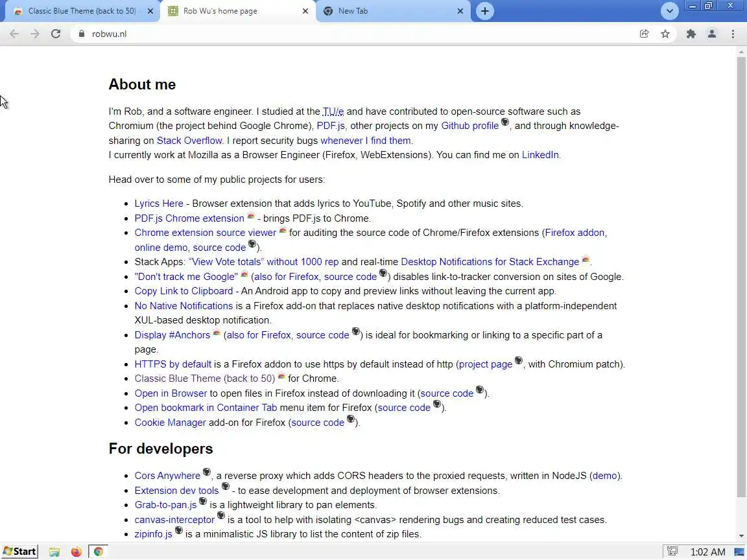Image resolution: width=747 pixels, height=560 pixels.
Task: Open the Open in Browser link
Action: [x=171, y=393]
